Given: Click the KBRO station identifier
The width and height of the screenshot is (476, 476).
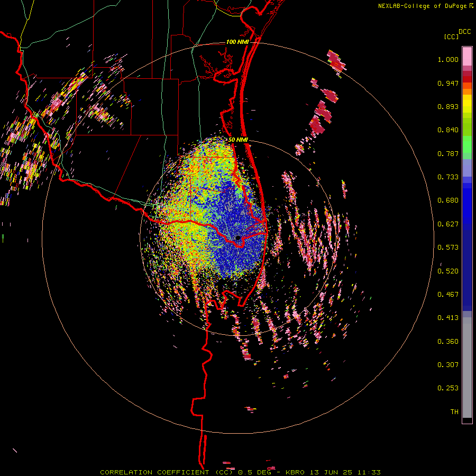Looking at the screenshot, I should tap(295, 472).
